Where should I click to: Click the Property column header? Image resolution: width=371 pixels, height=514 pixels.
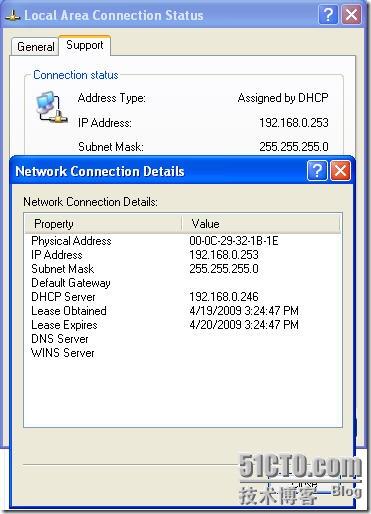103,224
